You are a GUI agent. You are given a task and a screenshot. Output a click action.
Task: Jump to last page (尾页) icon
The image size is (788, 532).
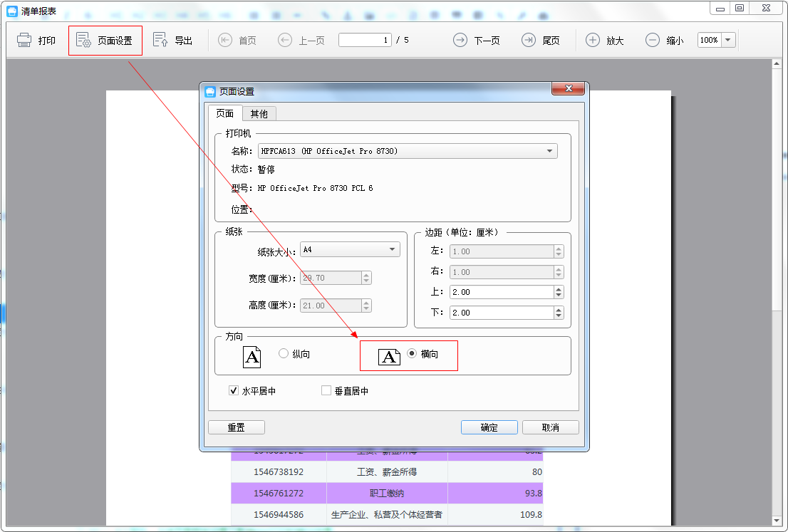pos(529,41)
